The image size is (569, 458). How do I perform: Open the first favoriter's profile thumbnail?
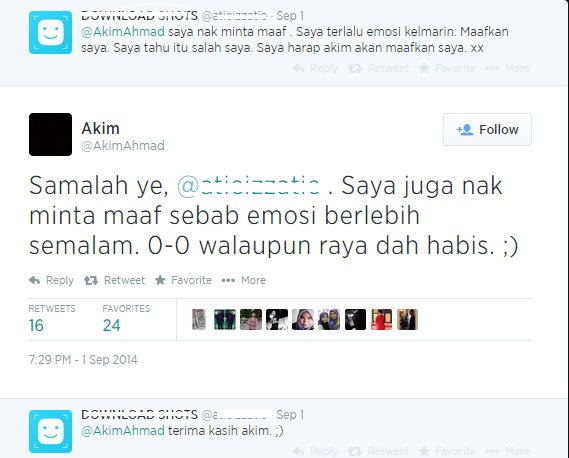(x=199, y=319)
